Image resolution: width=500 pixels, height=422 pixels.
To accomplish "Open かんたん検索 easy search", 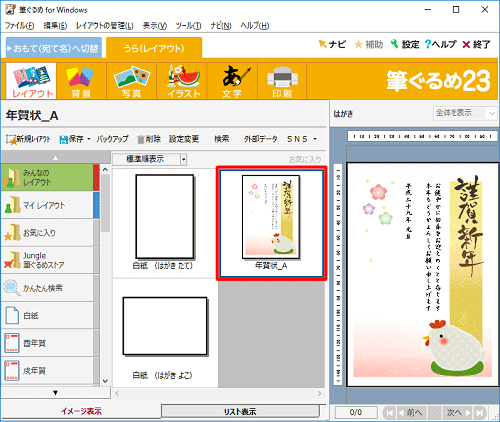I will pos(50,288).
